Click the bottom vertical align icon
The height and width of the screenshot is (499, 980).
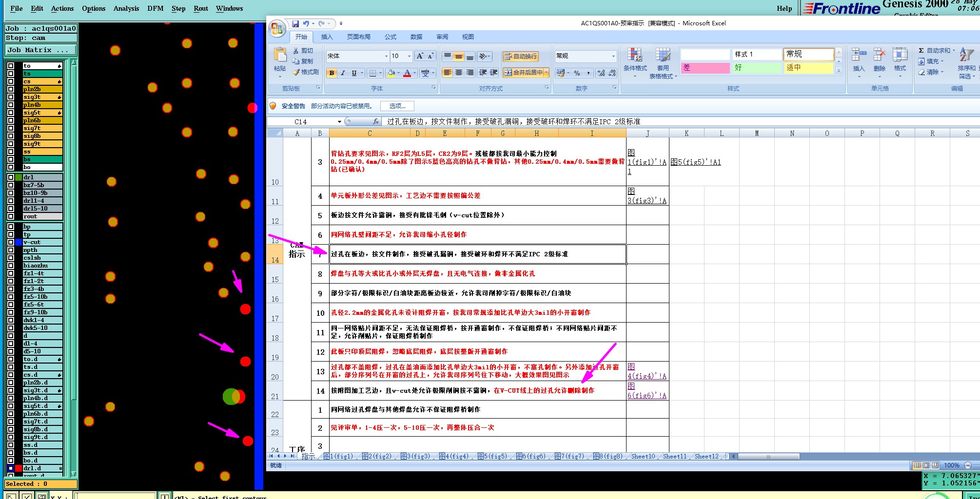tap(470, 57)
